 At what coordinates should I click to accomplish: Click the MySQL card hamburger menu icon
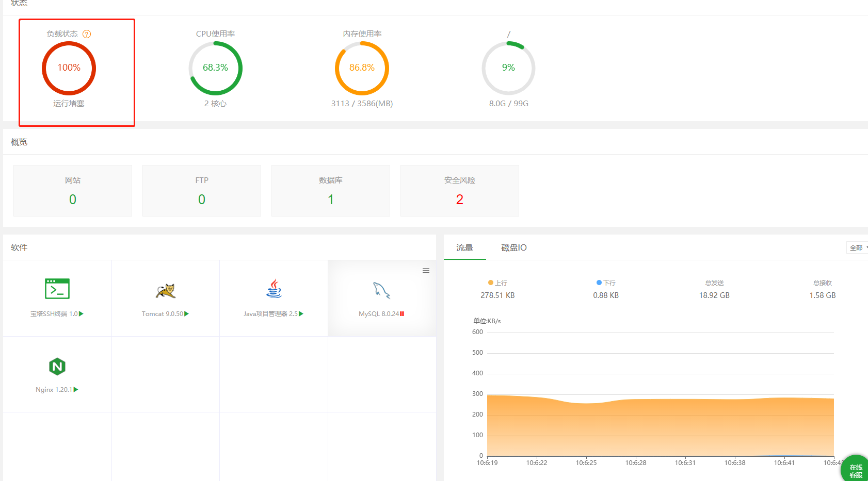(x=426, y=271)
